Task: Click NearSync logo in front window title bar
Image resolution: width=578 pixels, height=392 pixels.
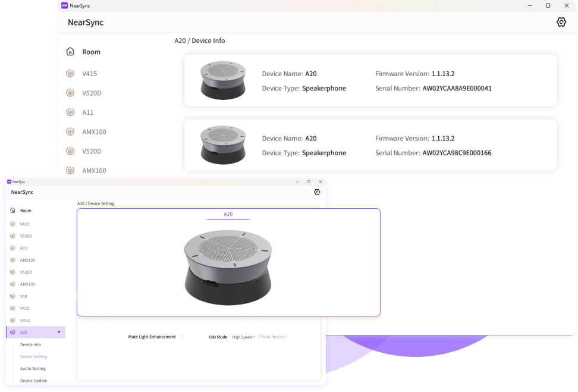Action: pos(9,182)
